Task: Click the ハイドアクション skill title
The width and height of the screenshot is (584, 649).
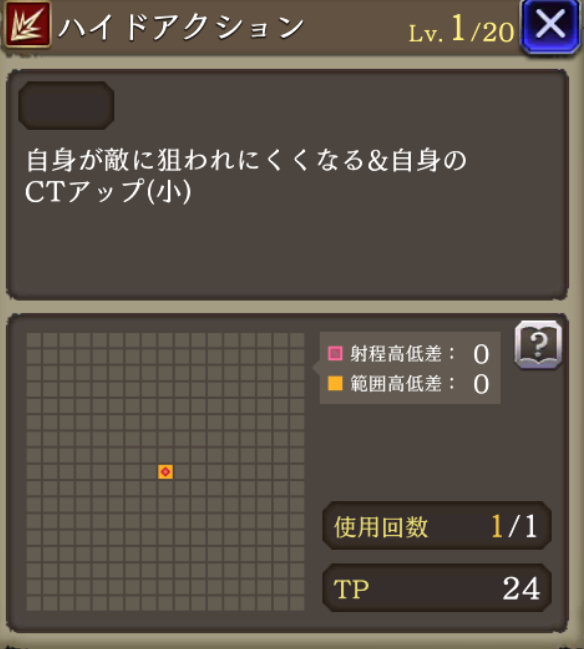Action: [x=181, y=28]
